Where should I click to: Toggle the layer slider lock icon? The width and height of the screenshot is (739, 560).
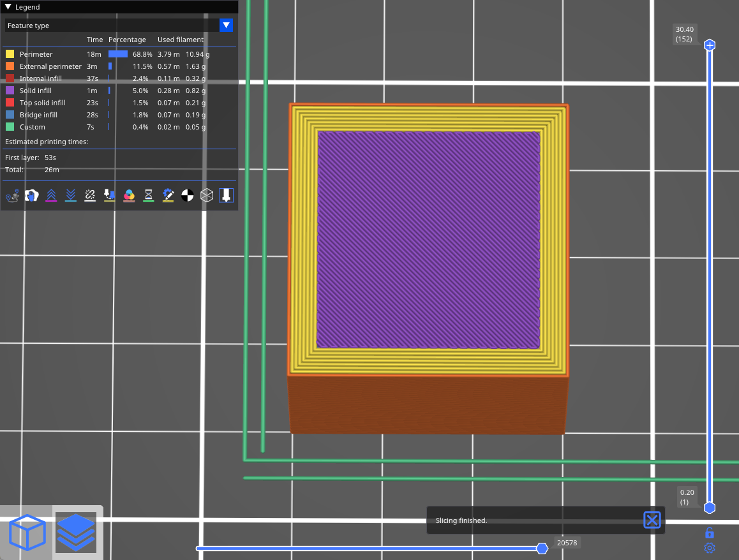pos(709,533)
